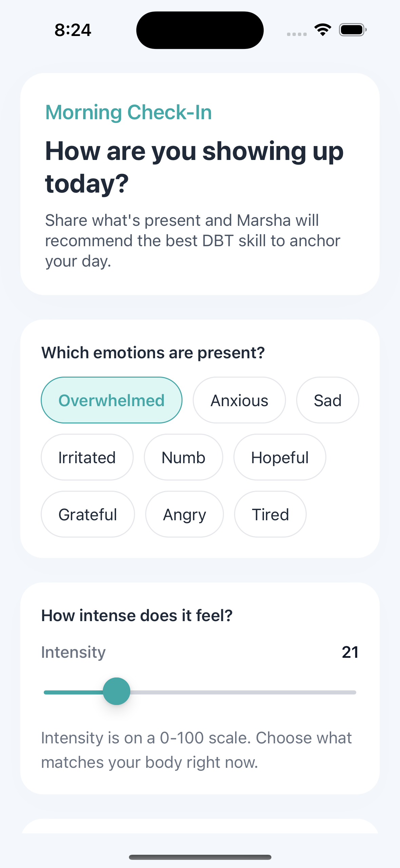Select the Angry emotion chip

(185, 514)
